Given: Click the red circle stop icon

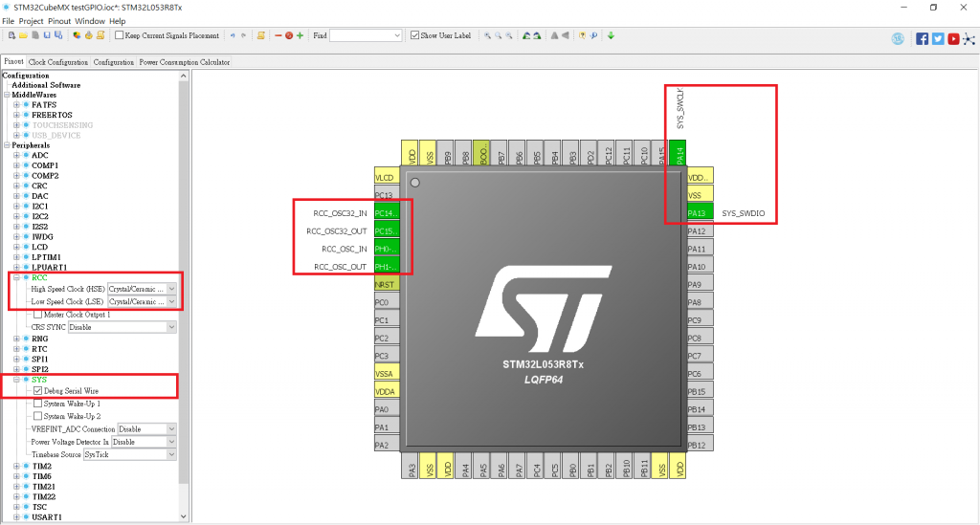Looking at the screenshot, I should [x=289, y=35].
